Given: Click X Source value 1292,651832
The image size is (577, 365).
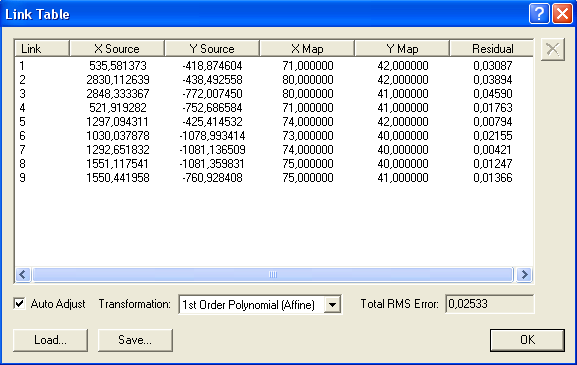Looking at the screenshot, I should pos(118,150).
